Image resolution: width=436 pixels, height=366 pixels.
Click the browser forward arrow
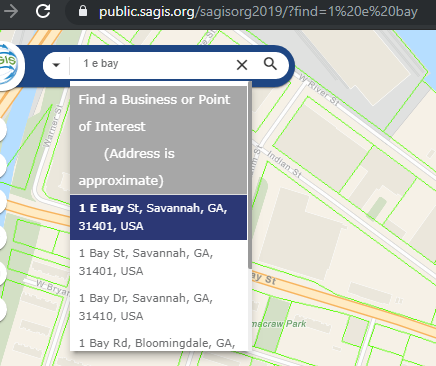[11, 11]
